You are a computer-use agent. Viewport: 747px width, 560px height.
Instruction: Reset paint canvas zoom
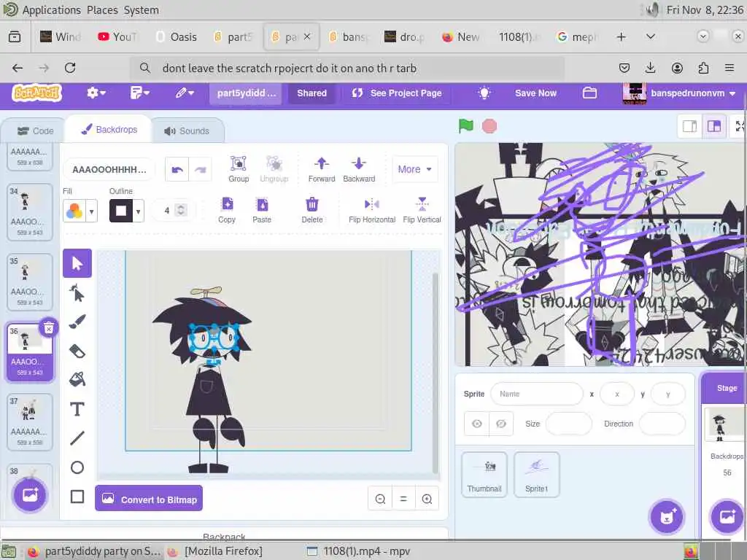(x=403, y=499)
